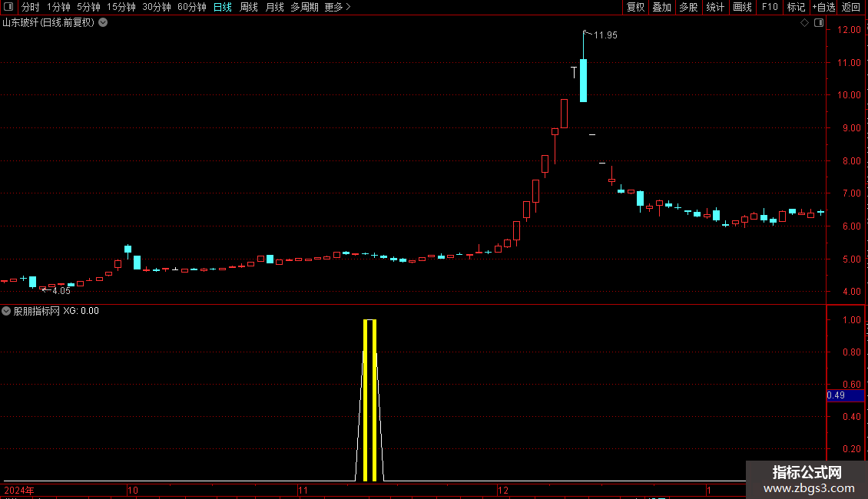Click the 12.00 price axis label

click(x=849, y=30)
